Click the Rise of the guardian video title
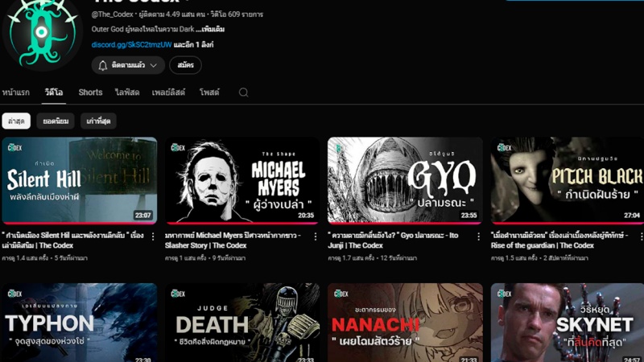 (559, 240)
